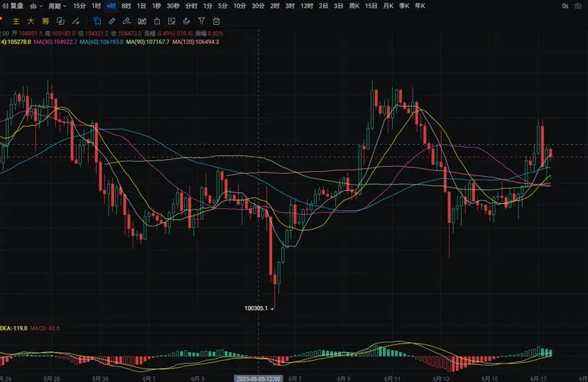Switch to the 15分 timeframe

click(x=79, y=6)
